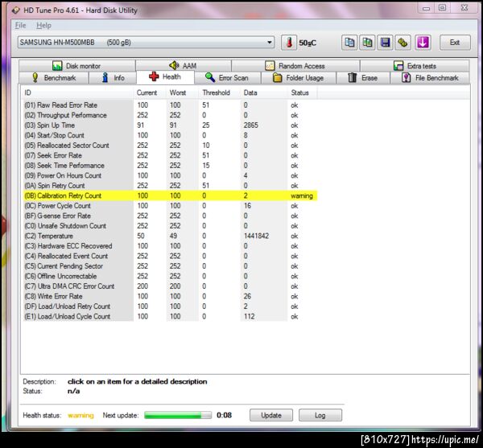Select the Power On Hours Count row
This screenshot has width=483, height=448.
[170, 175]
